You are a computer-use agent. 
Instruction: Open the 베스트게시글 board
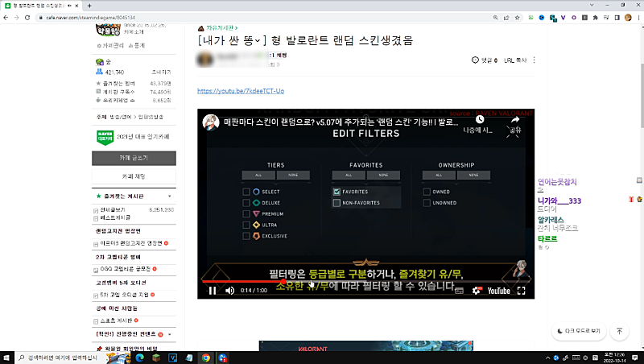pyautogui.click(x=115, y=217)
